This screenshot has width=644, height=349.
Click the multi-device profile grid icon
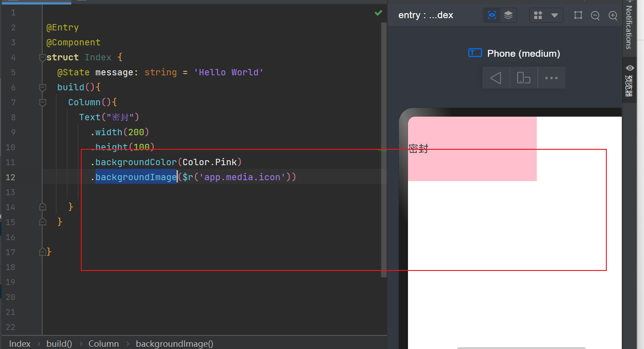coord(538,15)
